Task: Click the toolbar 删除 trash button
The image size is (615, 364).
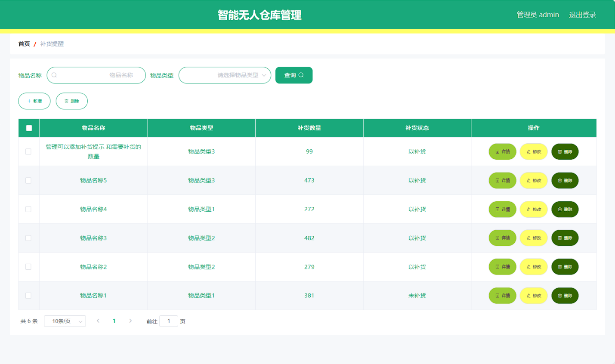Action: 72,101
